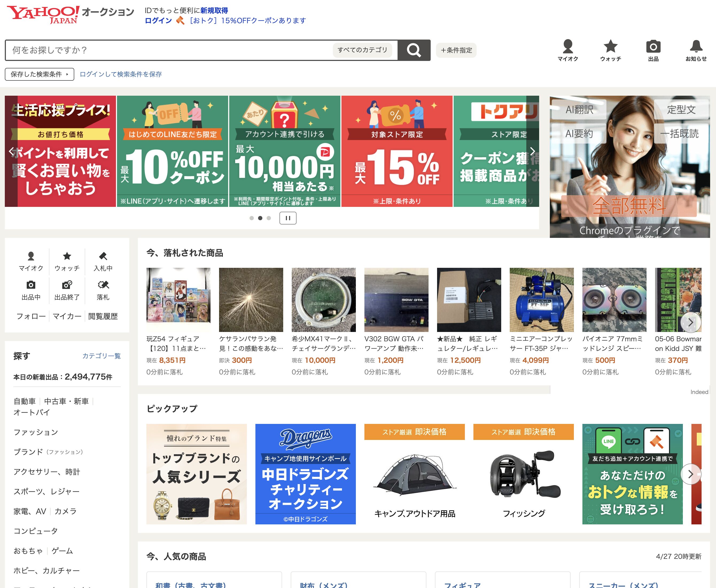Viewport: 716px width, 588px height.
Task: Pause the banner carousel
Action: [288, 218]
